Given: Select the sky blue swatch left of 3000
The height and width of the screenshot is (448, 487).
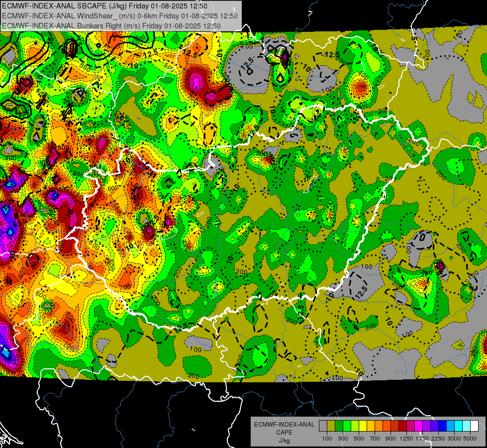Looking at the screenshot, I should 451,426.
